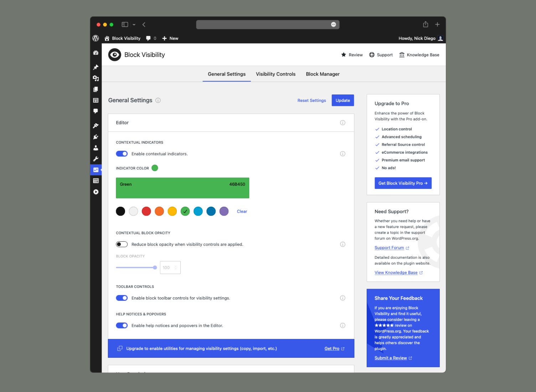Open the address bar options ellipsis

click(334, 24)
